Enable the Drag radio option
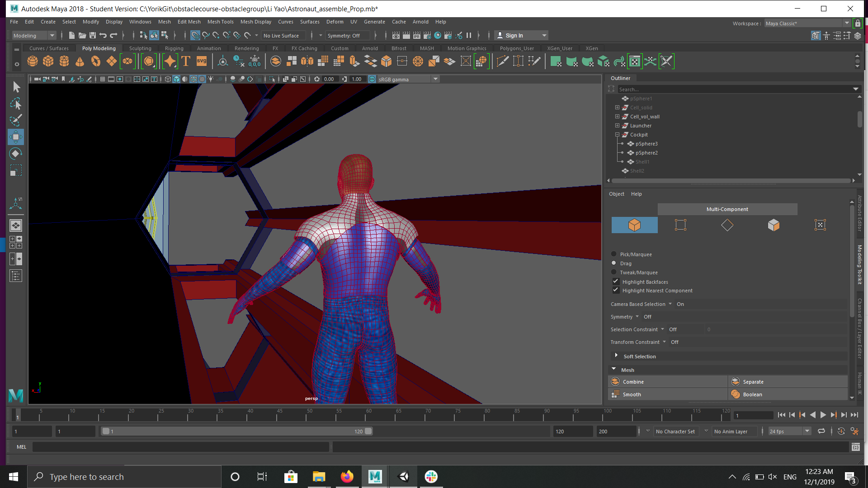Screen dimensions: 868x488 click(x=613, y=263)
